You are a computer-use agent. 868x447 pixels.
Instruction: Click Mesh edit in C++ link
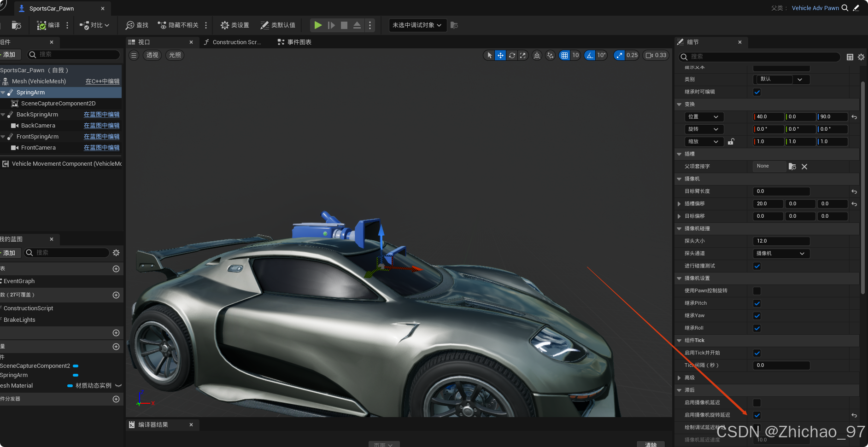click(x=102, y=81)
